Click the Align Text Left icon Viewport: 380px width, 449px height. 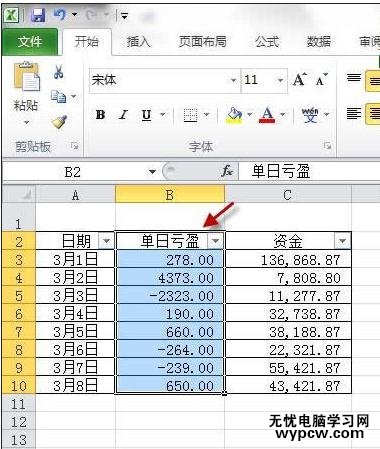(354, 113)
